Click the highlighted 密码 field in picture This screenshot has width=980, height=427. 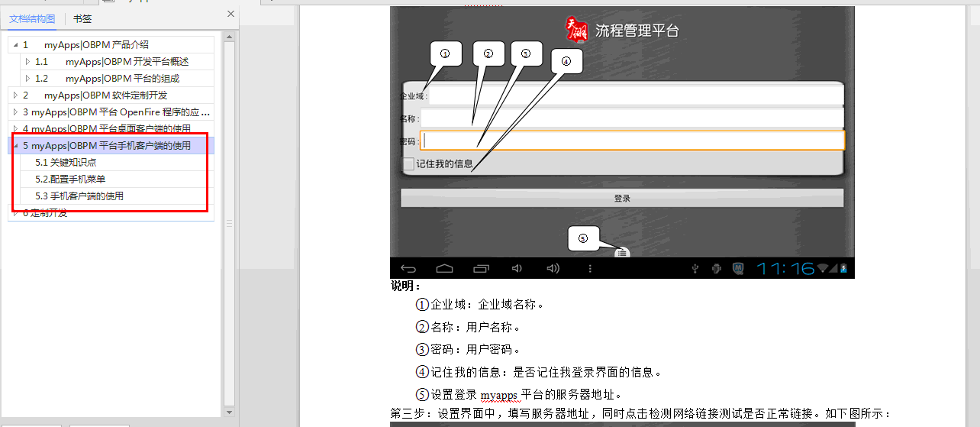coord(632,141)
